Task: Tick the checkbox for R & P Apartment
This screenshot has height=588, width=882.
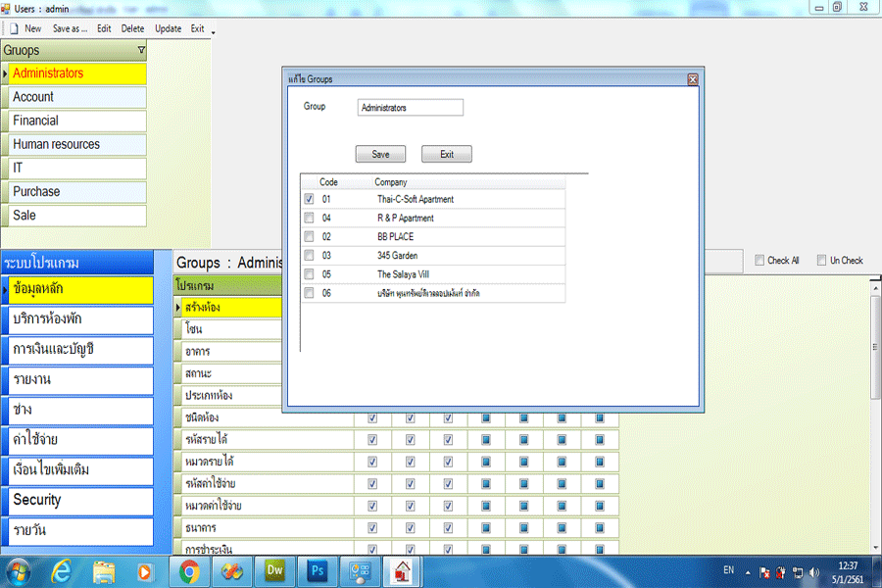Action: 310,218
